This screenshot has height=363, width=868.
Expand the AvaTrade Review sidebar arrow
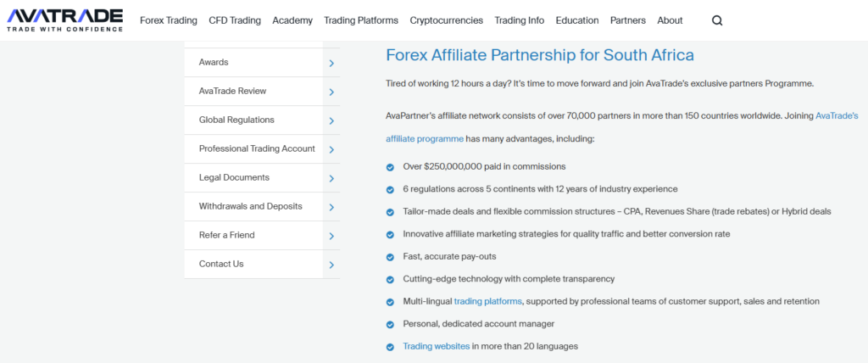331,92
